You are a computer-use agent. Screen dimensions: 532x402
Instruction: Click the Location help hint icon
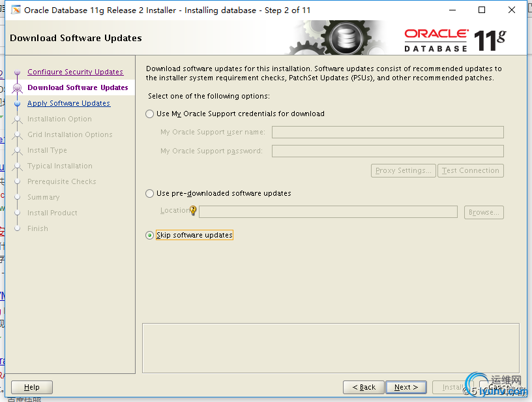tap(193, 211)
